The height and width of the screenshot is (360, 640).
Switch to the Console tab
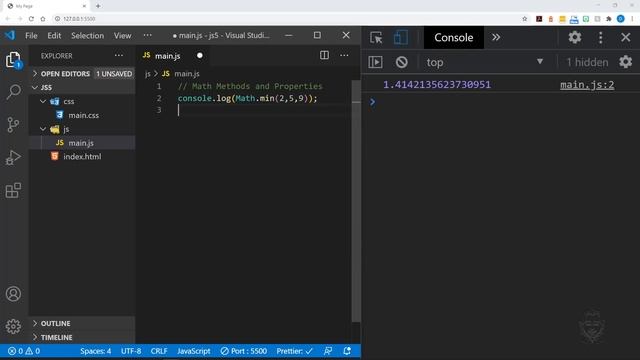tap(453, 38)
